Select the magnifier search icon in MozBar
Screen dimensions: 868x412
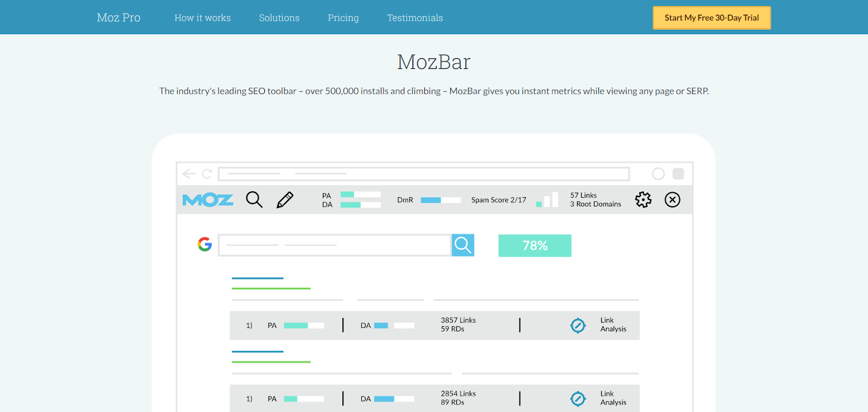(x=254, y=200)
